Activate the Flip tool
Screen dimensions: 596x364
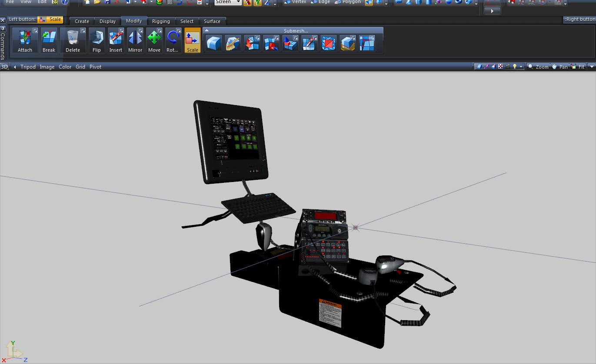(97, 40)
